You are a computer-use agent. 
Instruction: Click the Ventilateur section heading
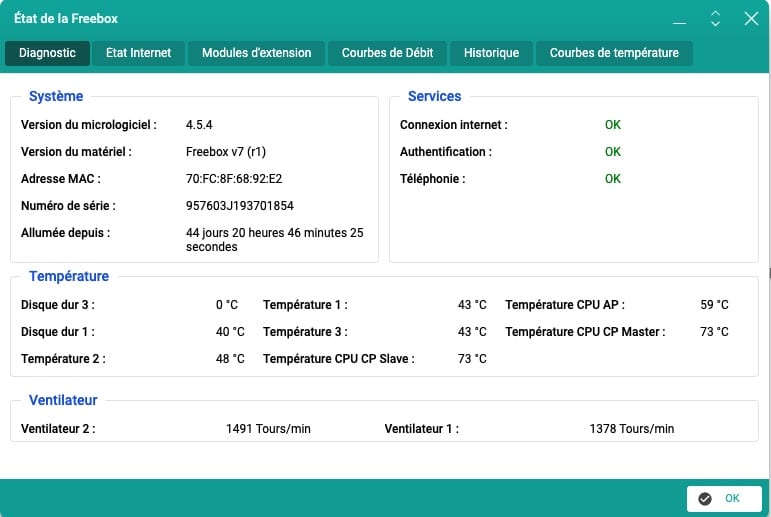tap(63, 400)
